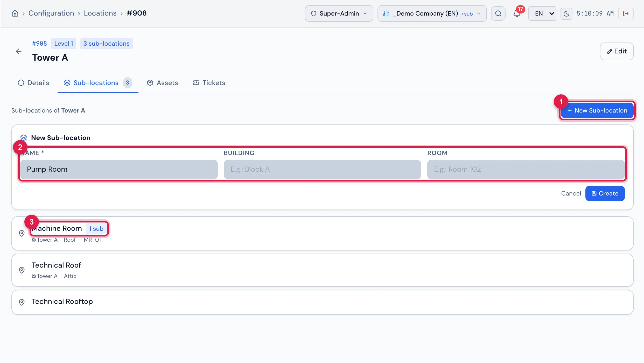Click the Building input field
This screenshot has height=363, width=644.
click(322, 169)
